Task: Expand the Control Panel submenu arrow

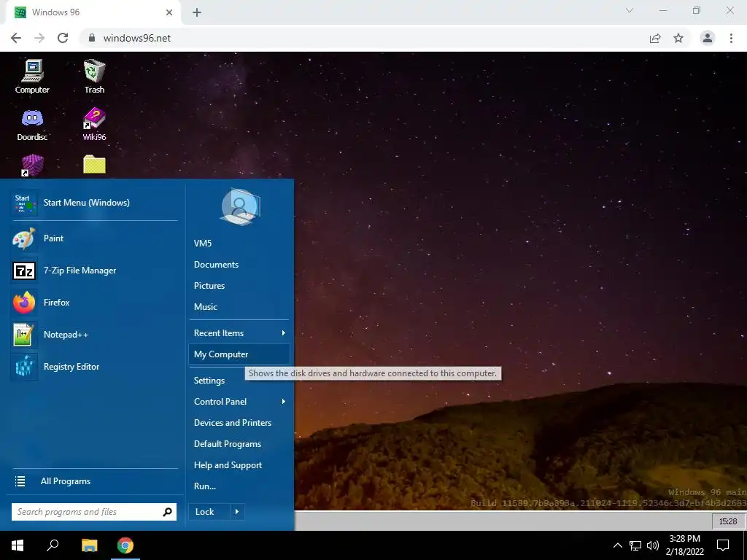Action: (x=283, y=402)
